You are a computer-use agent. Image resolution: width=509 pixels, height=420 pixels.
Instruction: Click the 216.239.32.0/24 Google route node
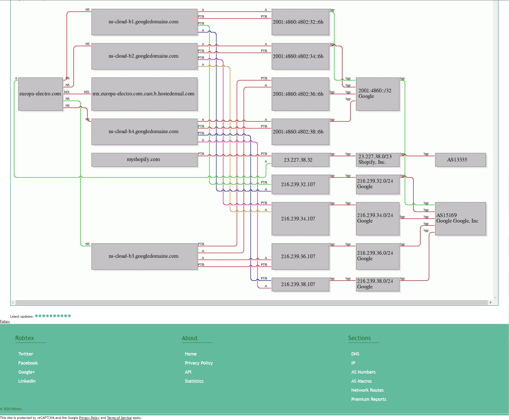point(378,184)
